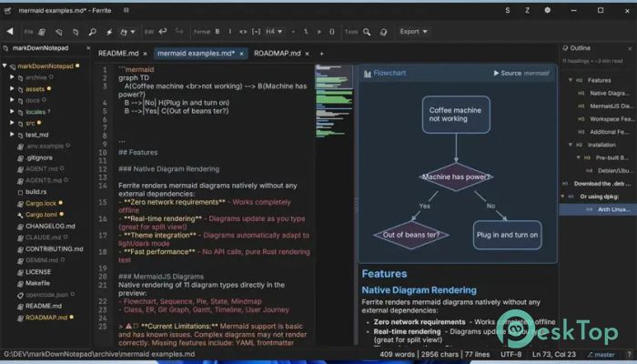Close the Outline panel
637x364 pixels.
tap(630, 48)
